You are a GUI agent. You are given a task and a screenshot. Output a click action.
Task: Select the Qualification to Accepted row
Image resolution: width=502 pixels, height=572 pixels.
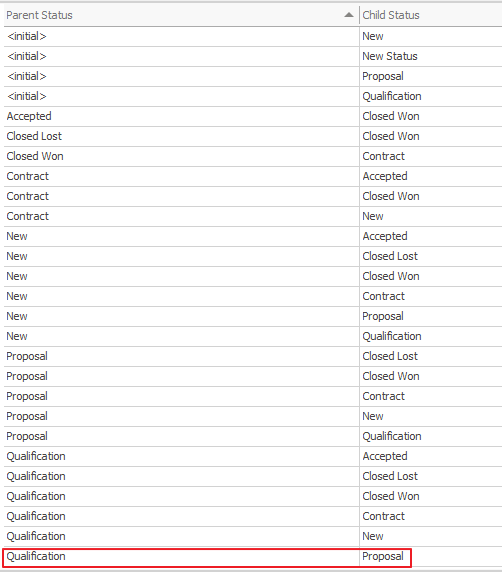pyautogui.click(x=253, y=456)
